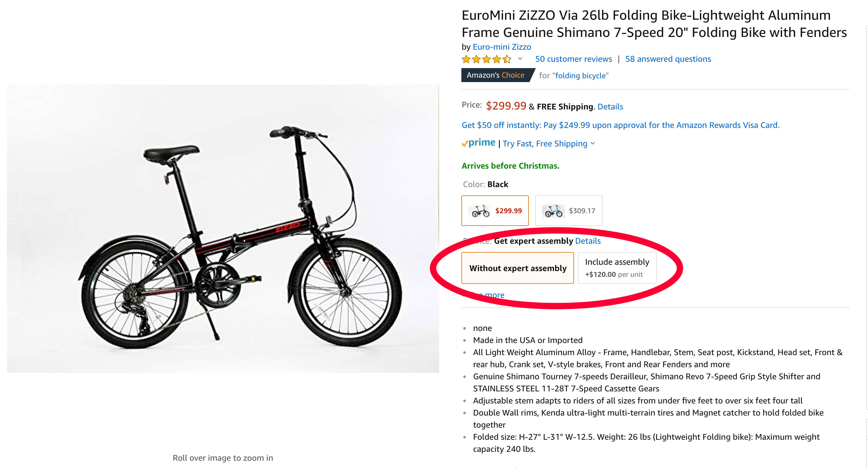Click the star rating icons
Viewport: 868px width, 469px height.
point(486,59)
